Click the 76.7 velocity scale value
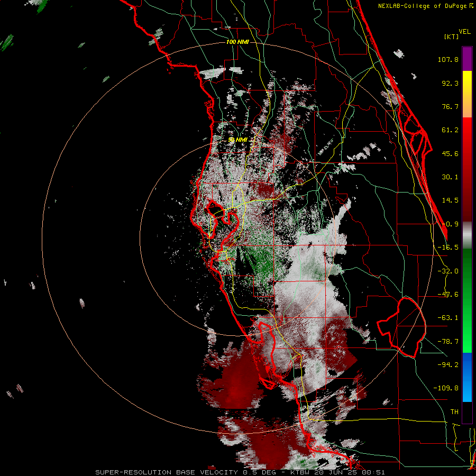476x476 pixels. pos(450,106)
